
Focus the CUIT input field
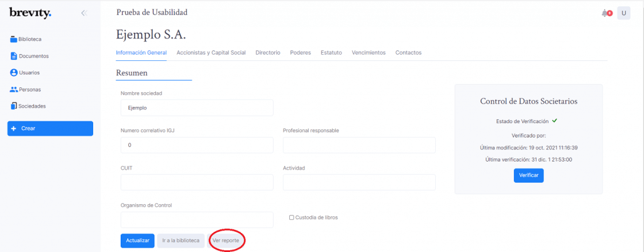coord(197,182)
